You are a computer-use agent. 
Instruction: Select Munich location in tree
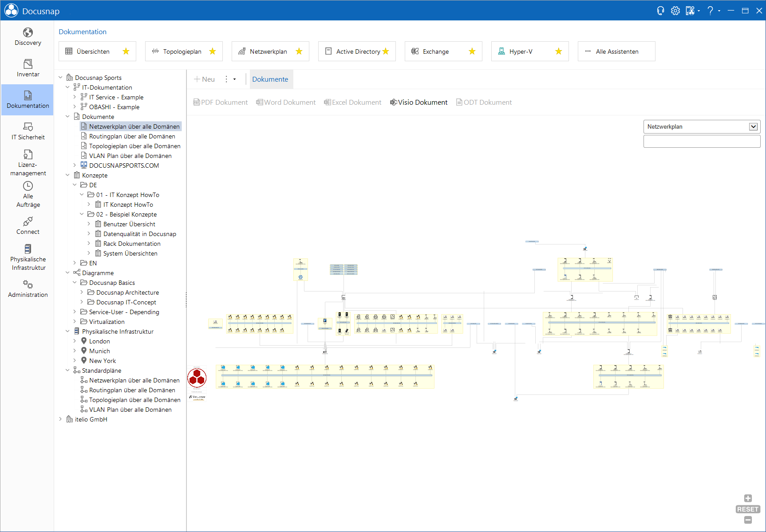(x=99, y=351)
